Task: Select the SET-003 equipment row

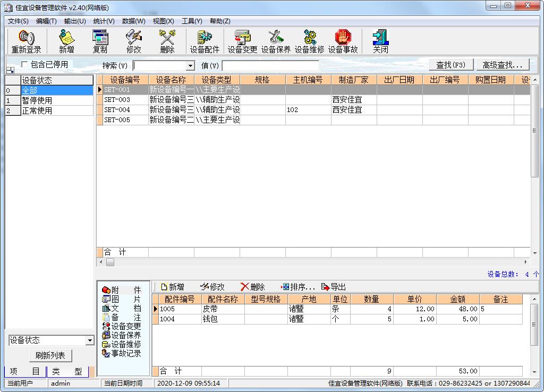Action: tap(313, 99)
